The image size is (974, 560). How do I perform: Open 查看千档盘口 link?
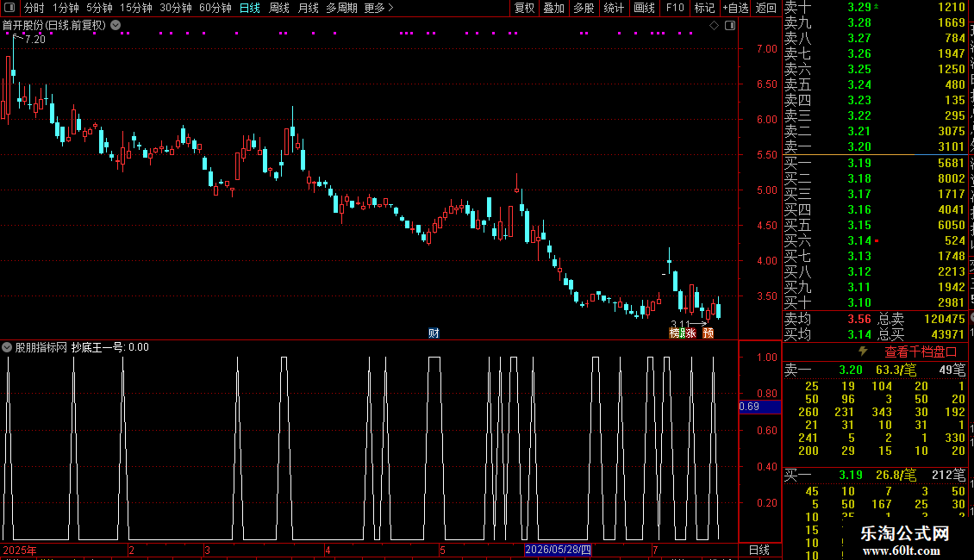[x=921, y=352]
